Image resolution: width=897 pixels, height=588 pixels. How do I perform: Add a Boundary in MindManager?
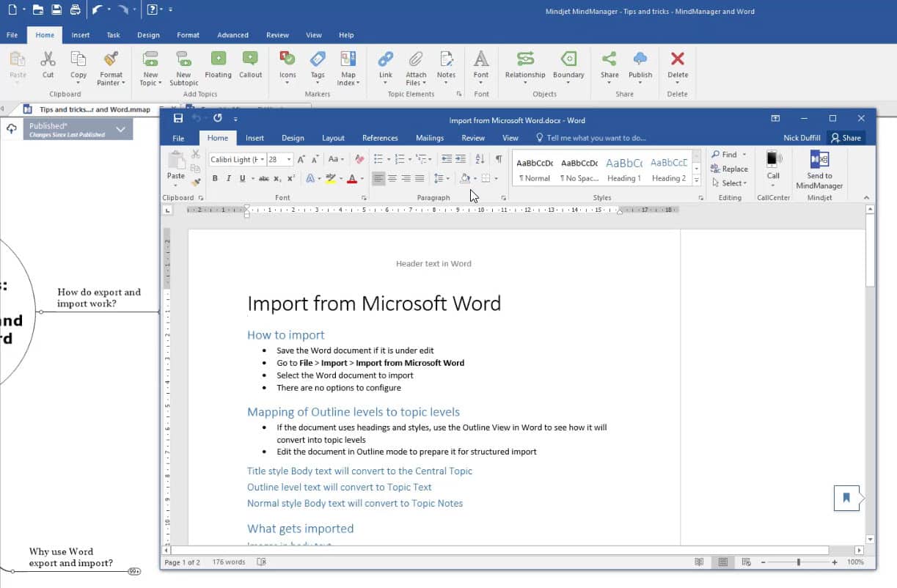(568, 68)
